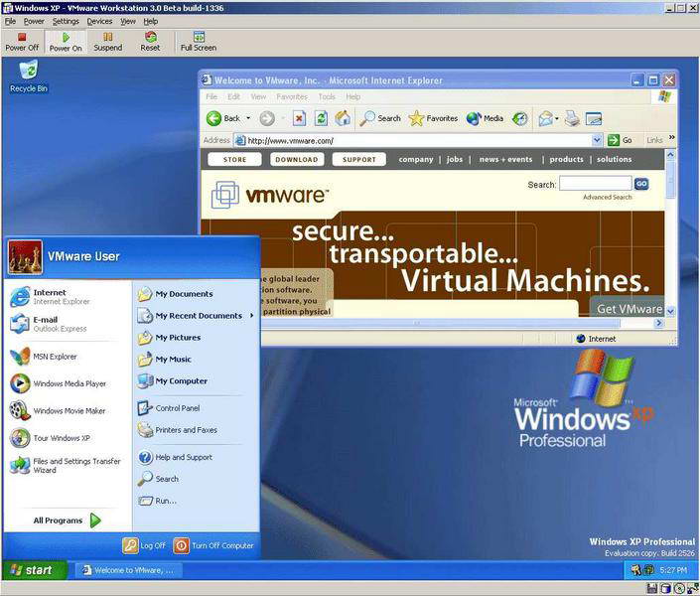Screen dimensions: 700x596
Task: Open the VMware Settings menu
Action: pos(66,21)
